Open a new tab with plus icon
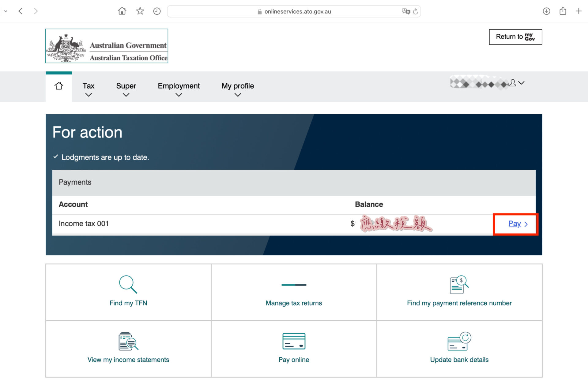 click(579, 11)
